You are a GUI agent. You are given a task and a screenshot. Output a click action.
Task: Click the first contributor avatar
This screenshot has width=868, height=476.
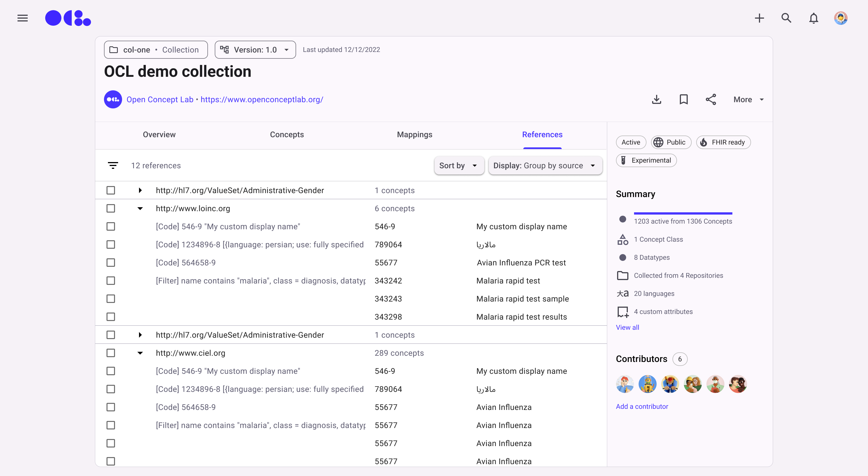point(624,384)
